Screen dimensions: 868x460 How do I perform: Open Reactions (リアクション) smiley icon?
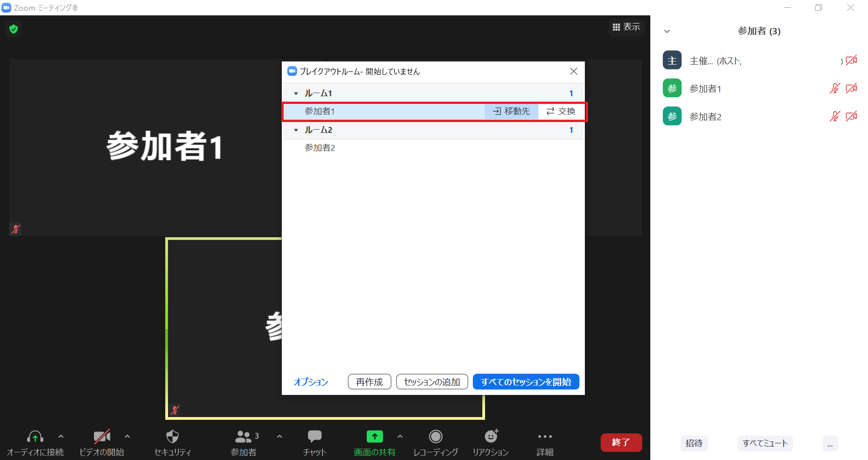click(x=491, y=437)
